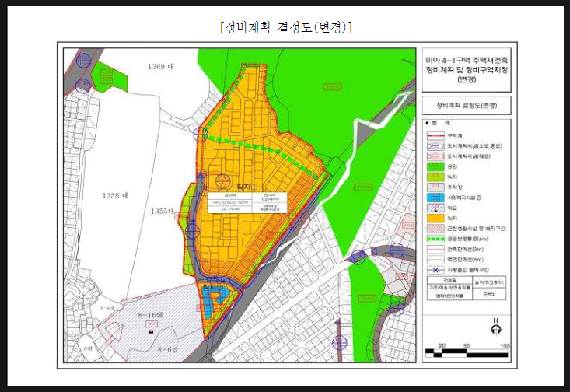The image size is (570, 392).
Task: Select the page title '[정비계획 결정도(변경)]'
Action: click(285, 26)
